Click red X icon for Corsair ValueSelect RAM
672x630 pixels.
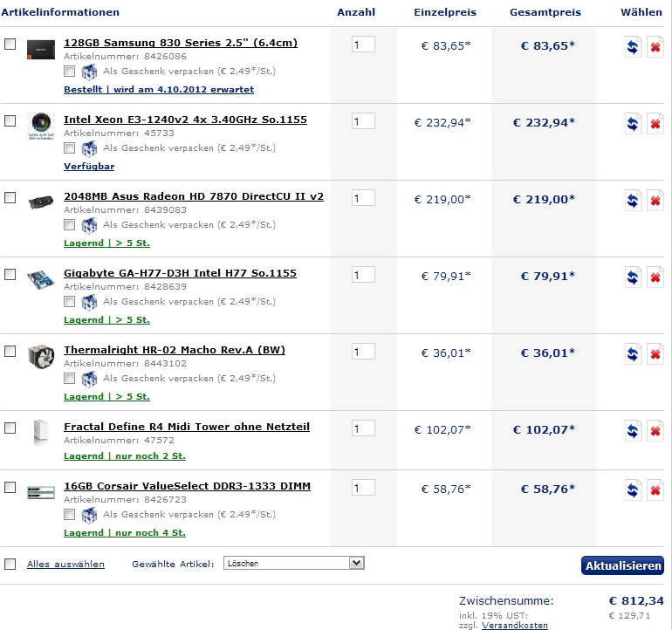[x=655, y=490]
